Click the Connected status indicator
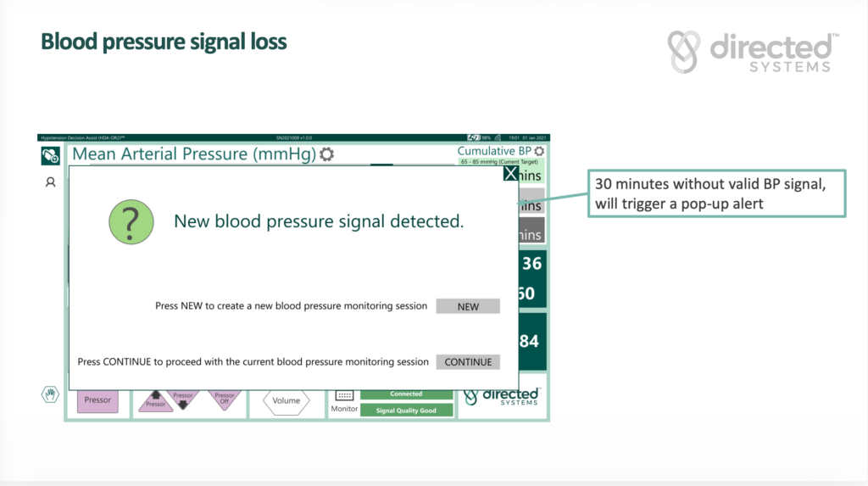This screenshot has width=868, height=486. 406,394
